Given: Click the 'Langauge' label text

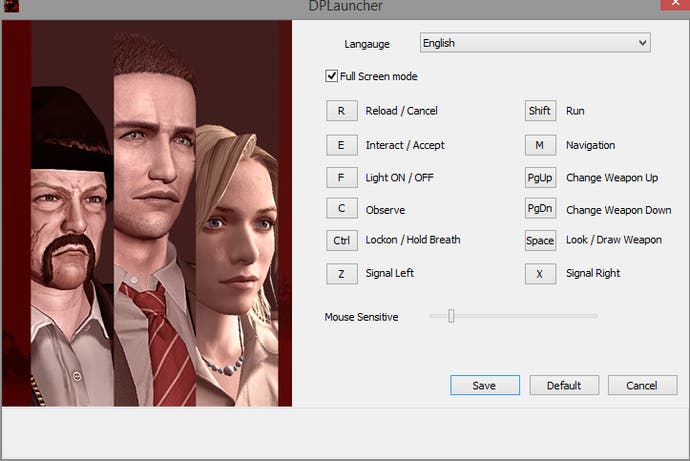Looking at the screenshot, I should [367, 44].
